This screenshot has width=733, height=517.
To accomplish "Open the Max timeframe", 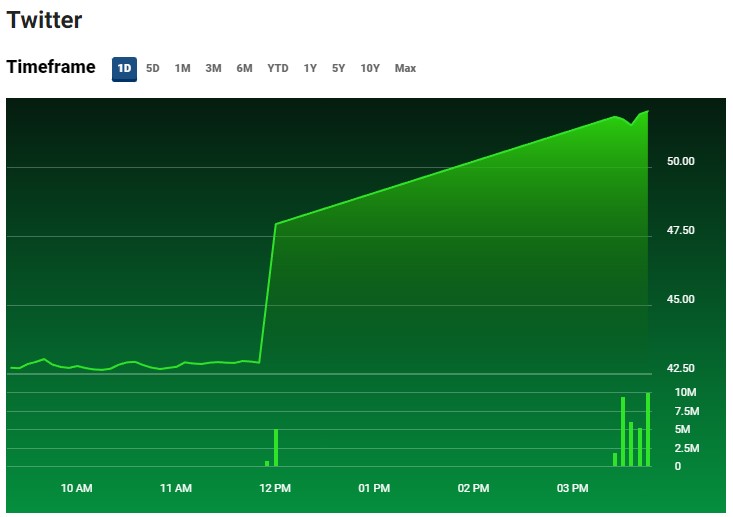I will click(x=405, y=68).
